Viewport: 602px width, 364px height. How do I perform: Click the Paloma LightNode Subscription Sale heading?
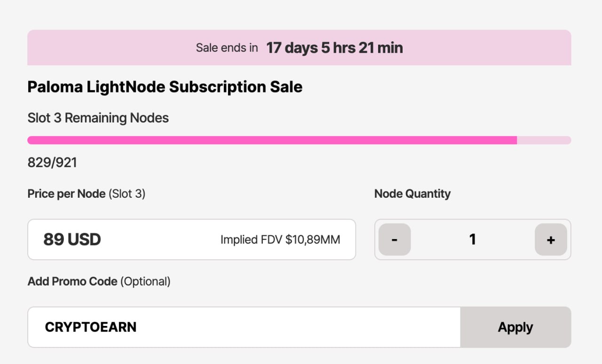[x=165, y=87]
